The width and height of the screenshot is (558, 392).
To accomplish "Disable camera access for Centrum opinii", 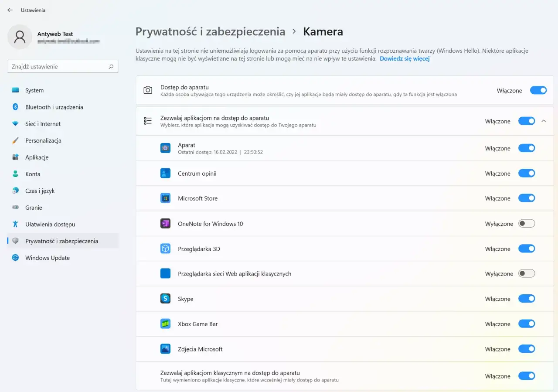I will coord(527,174).
